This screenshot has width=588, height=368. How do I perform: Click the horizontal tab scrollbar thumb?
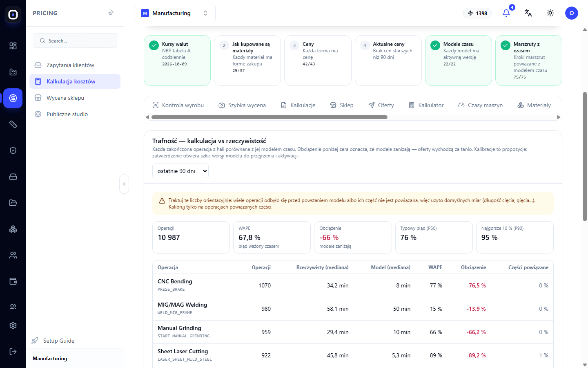click(x=269, y=117)
